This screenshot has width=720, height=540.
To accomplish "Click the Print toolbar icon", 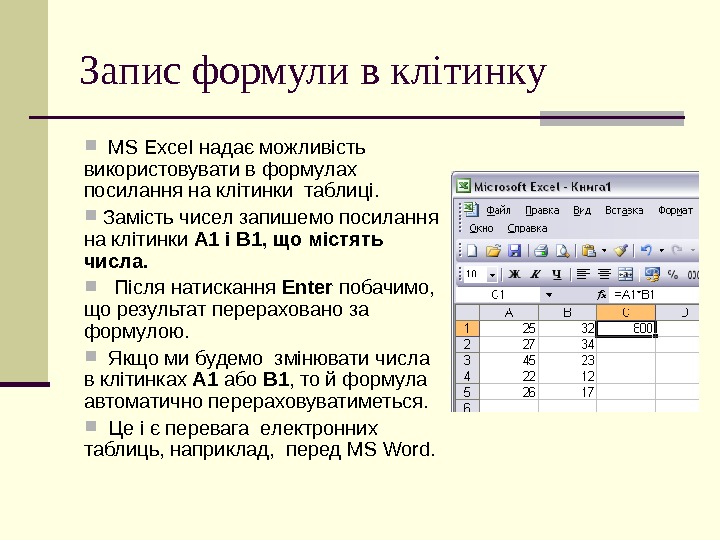I will click(x=541, y=251).
